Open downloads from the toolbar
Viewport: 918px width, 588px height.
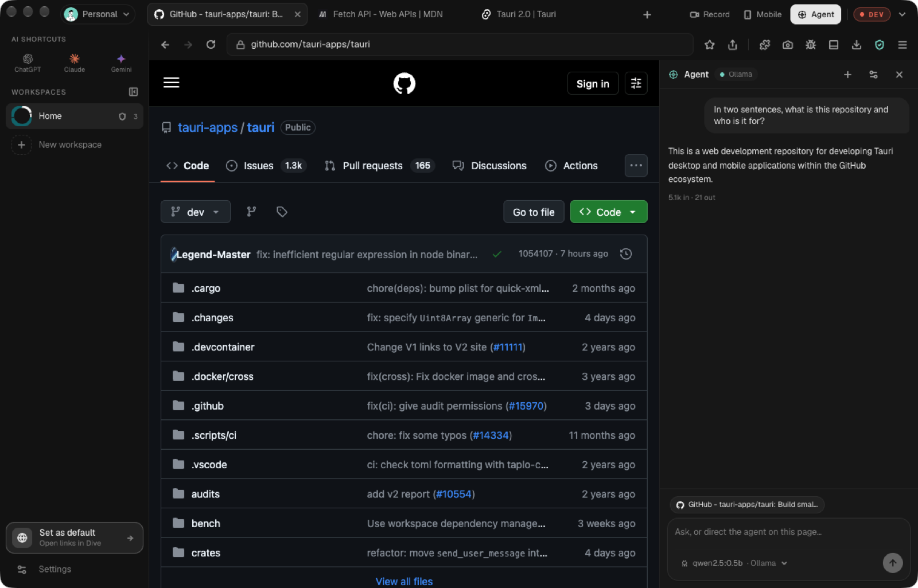857,45
